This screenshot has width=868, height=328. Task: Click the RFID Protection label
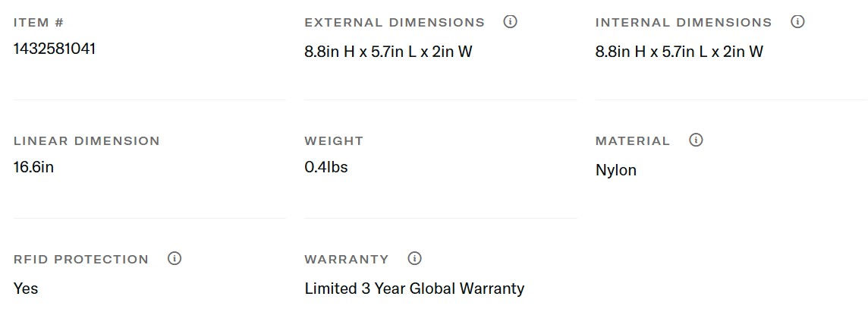(81, 260)
